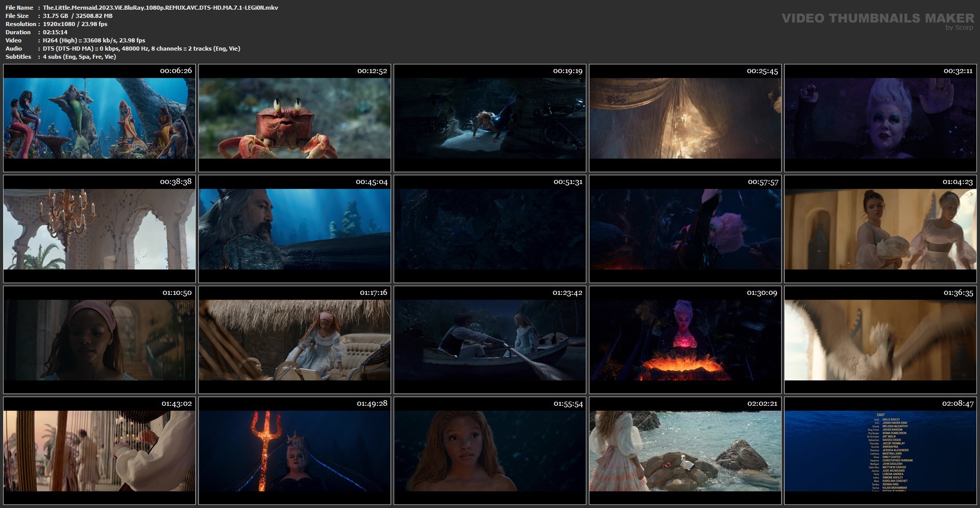
Task: Select the dark underwater thumbnail at 00:51:31
Action: [490, 229]
